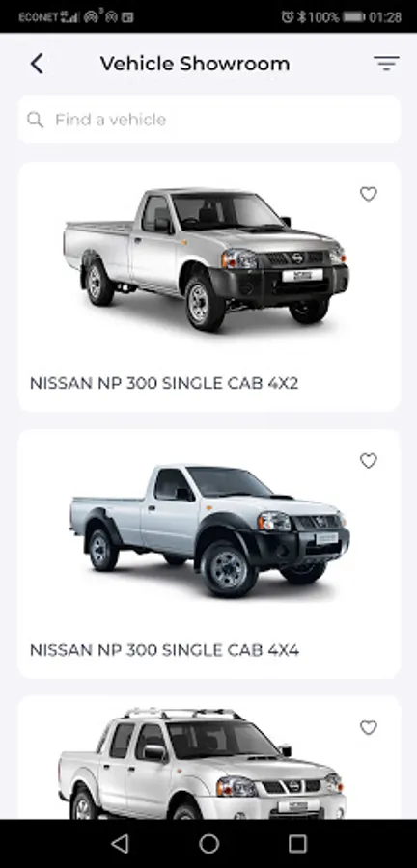
Task: Favorite the NP 300 Single Cab 4X2
Action: pos(369,194)
